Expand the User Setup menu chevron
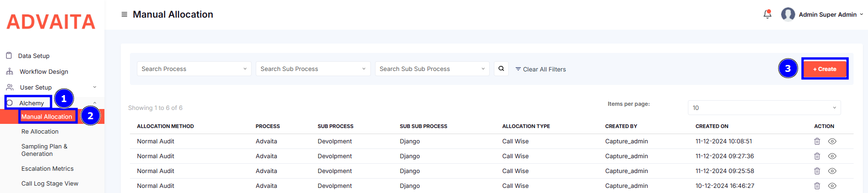The width and height of the screenshot is (868, 193). pos(95,87)
